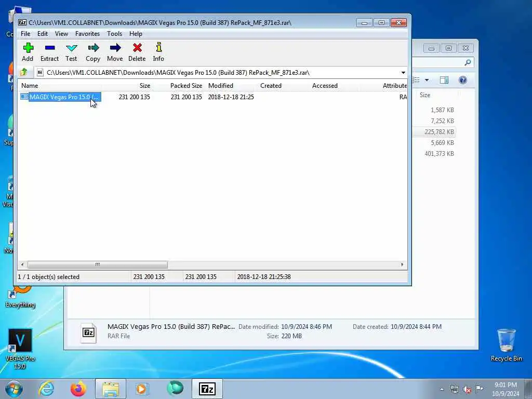
Task: Click the Add toolbar button
Action: tap(28, 52)
